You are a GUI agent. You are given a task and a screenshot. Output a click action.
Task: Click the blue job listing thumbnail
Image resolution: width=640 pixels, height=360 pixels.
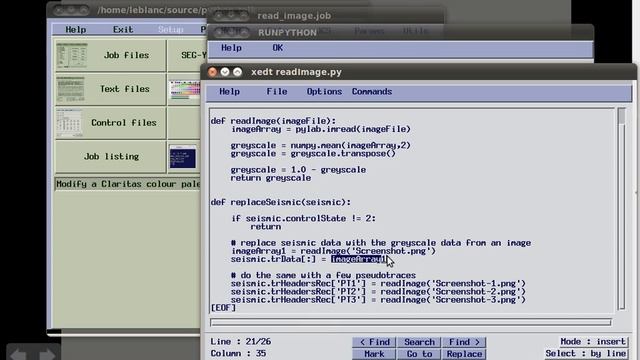[183, 157]
